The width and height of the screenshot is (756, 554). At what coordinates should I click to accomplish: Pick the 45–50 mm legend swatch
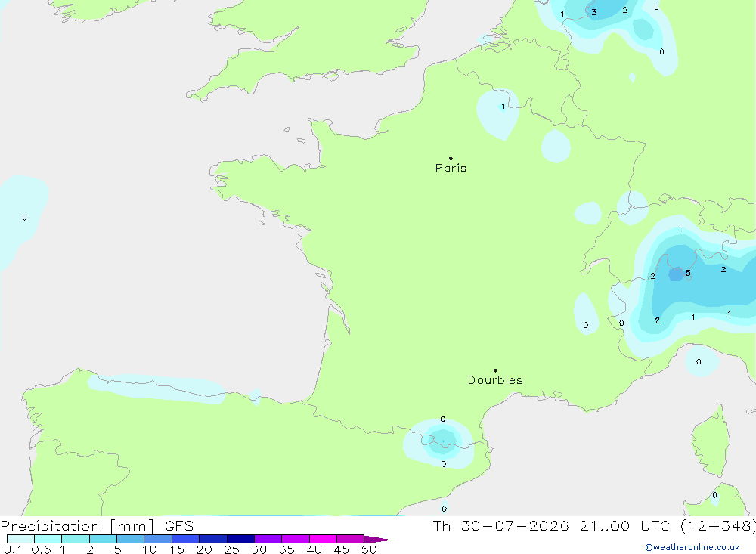coord(351,539)
